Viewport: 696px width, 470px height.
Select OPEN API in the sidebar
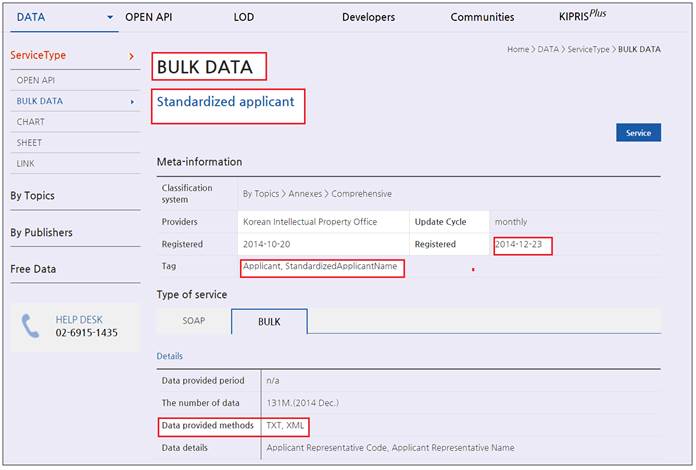[x=36, y=80]
